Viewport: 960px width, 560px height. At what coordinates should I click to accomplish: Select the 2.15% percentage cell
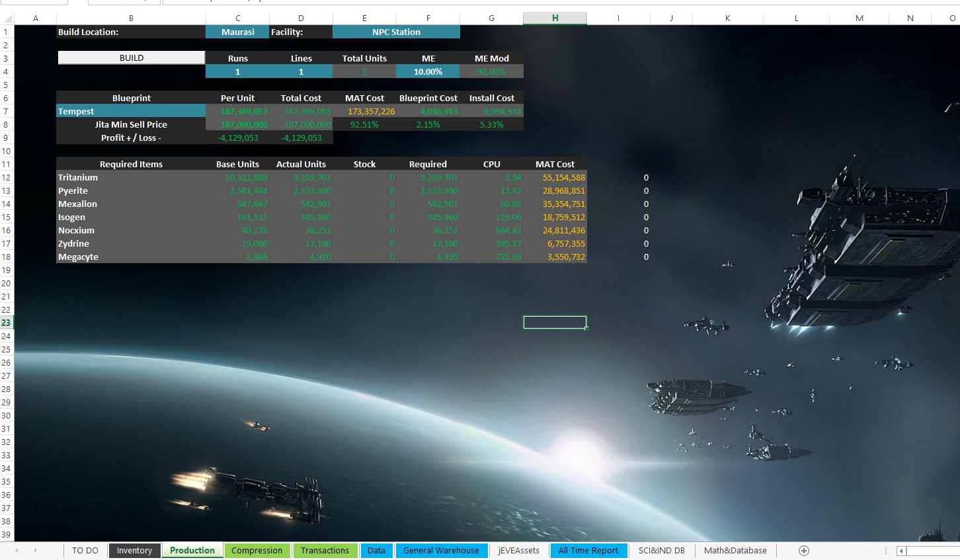point(428,124)
